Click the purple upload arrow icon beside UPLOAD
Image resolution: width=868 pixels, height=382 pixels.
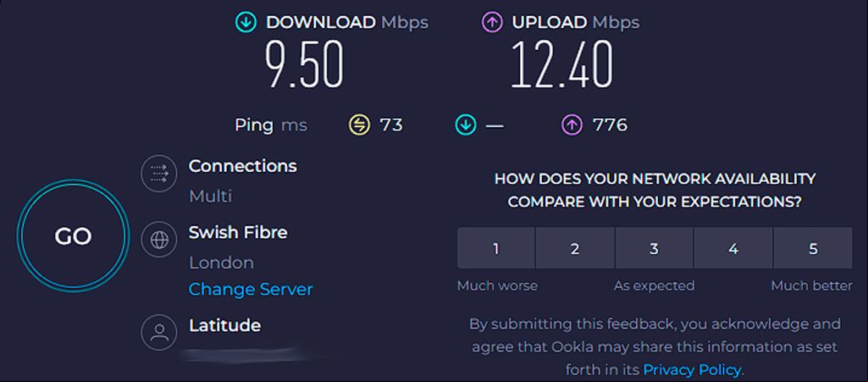pos(491,23)
